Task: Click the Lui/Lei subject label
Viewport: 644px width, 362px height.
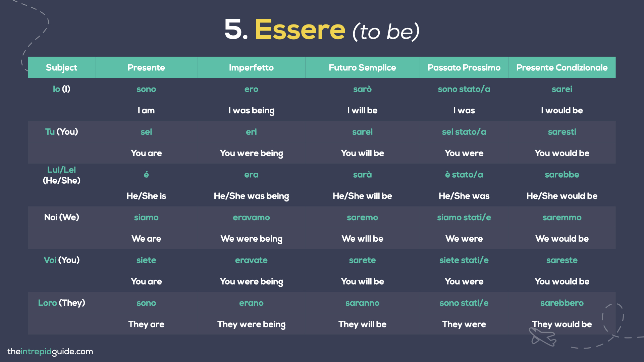Action: coord(61,170)
